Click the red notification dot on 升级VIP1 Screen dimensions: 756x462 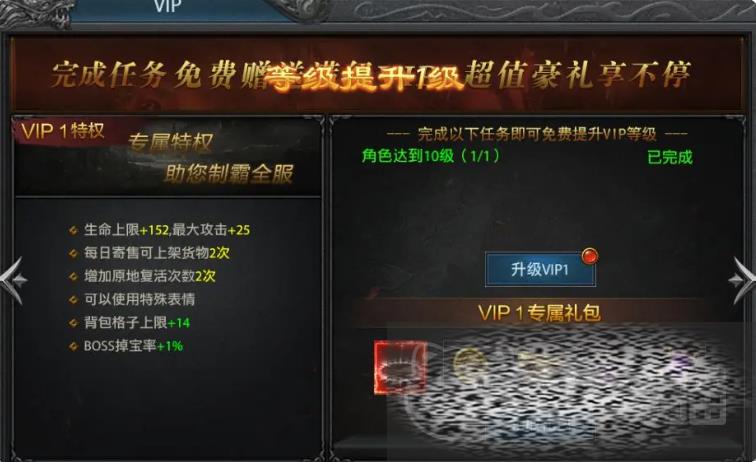[590, 256]
